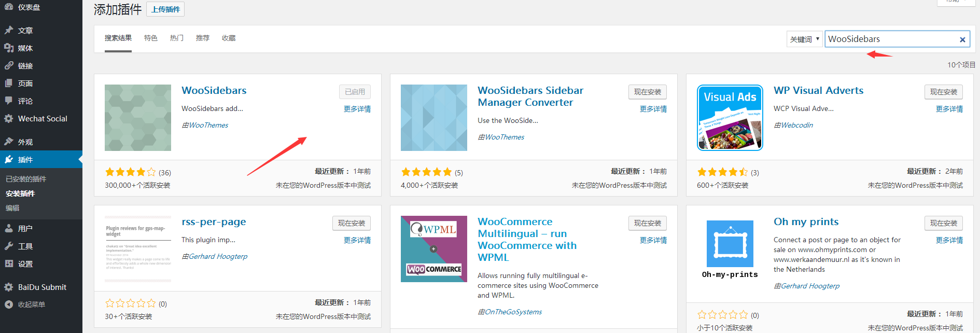Open the Oh-my-prints plugin thumbnail
The image size is (980, 333).
(730, 249)
